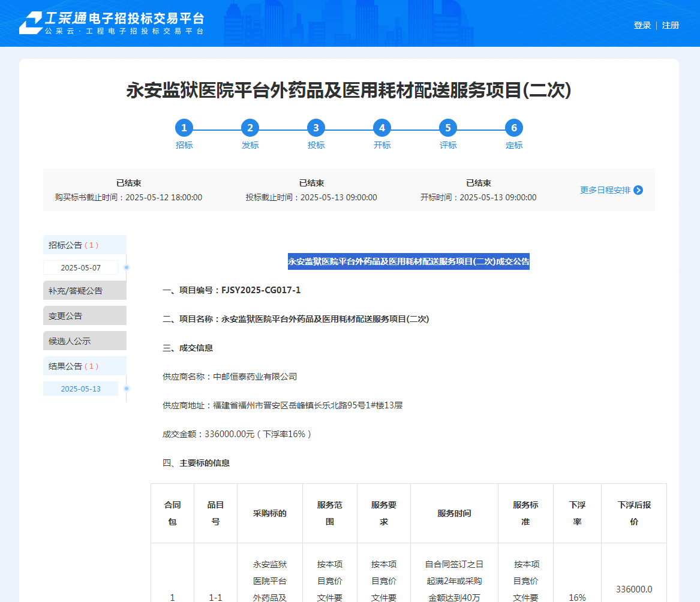The image size is (700, 602).
Task: Click the main project title heading
Action: pyautogui.click(x=349, y=90)
